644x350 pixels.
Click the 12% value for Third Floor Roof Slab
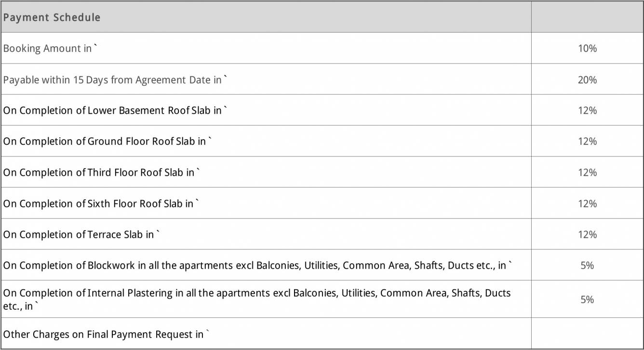587,172
